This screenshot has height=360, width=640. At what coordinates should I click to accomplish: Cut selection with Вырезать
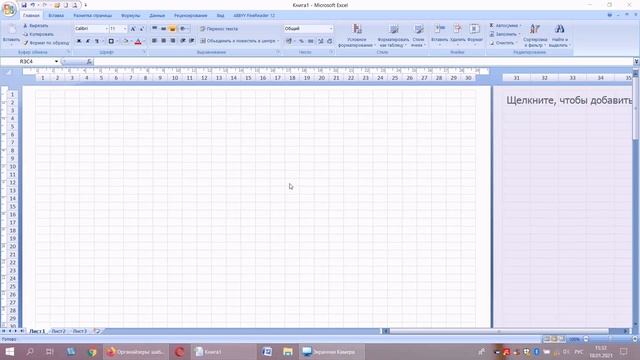pyautogui.click(x=36, y=26)
